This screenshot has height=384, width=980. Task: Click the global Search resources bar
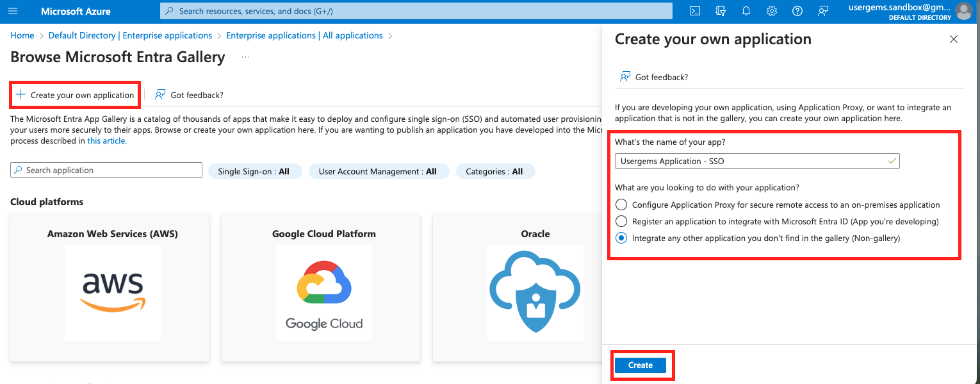(x=416, y=11)
